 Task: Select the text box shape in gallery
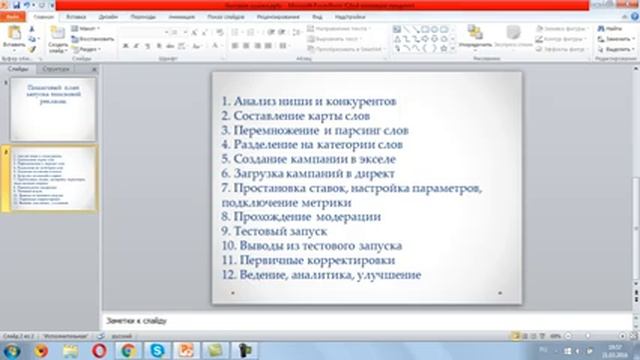point(397,29)
